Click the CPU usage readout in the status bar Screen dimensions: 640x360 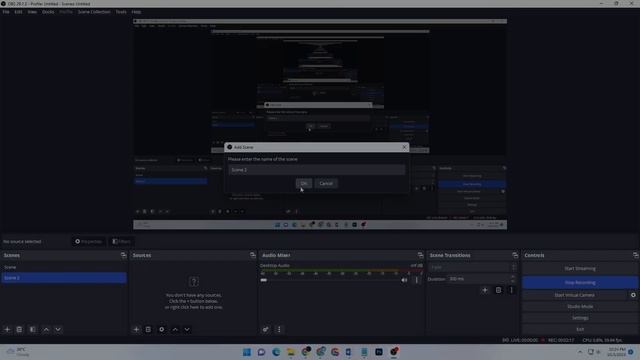pyautogui.click(x=602, y=340)
